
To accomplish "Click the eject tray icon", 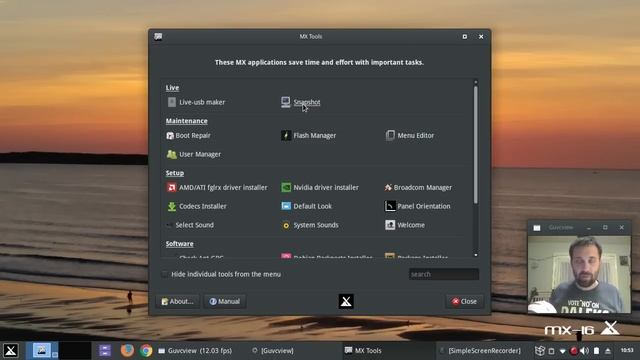I will (608, 351).
